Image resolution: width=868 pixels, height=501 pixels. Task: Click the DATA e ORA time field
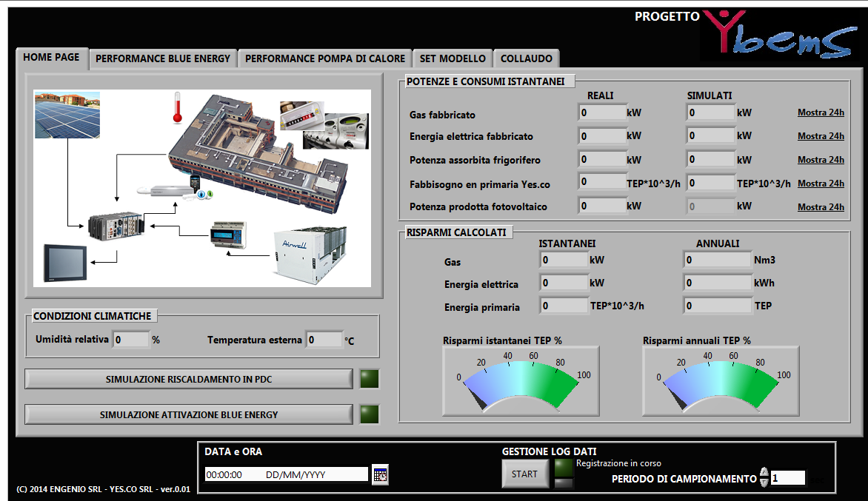point(287,474)
